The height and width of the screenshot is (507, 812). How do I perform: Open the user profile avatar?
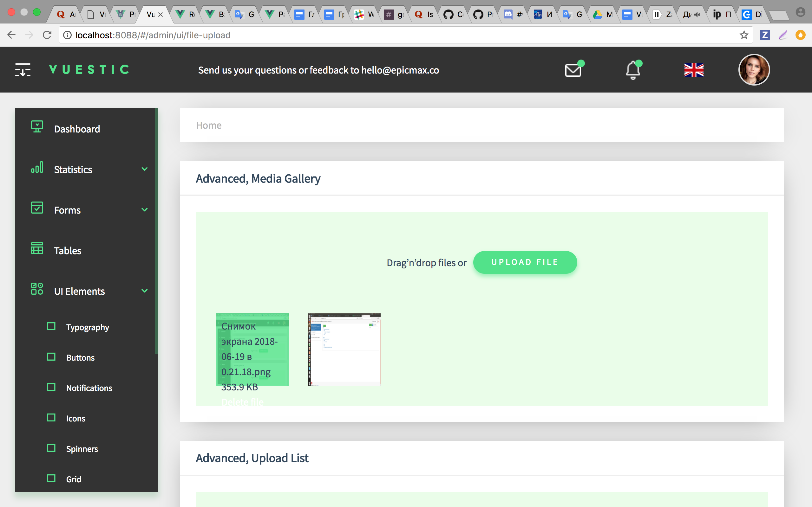(x=754, y=69)
